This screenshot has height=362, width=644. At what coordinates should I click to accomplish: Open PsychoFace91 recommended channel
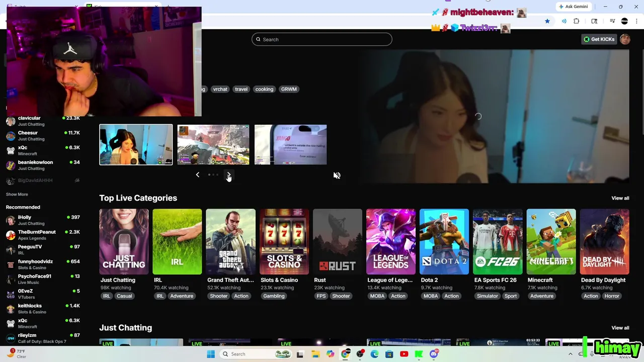[43, 279]
